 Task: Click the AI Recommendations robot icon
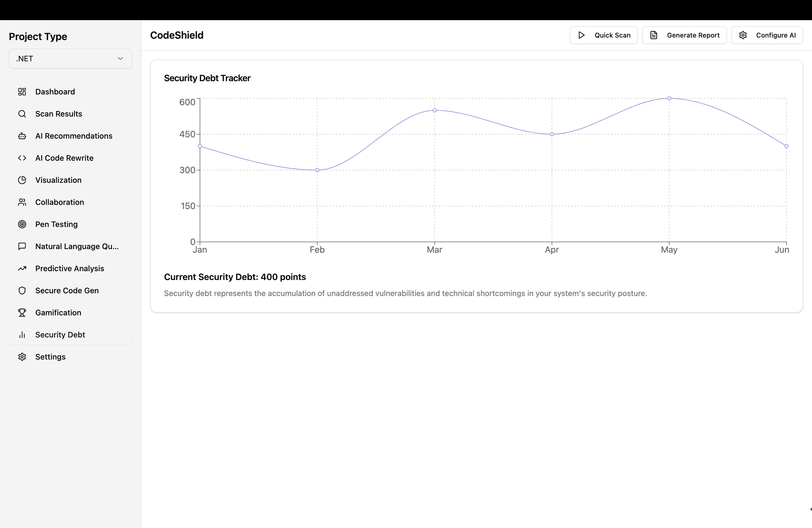(22, 136)
